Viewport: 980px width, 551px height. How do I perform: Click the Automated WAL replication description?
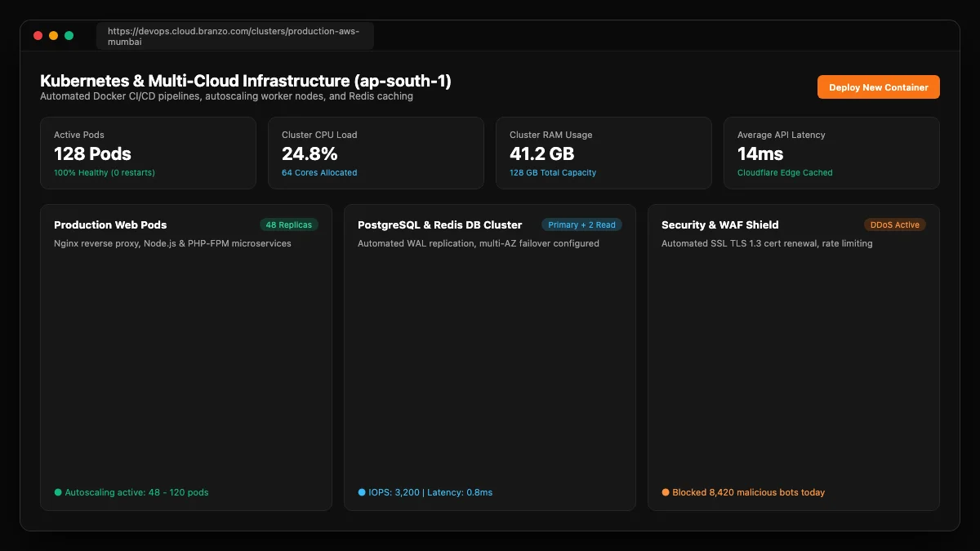click(x=479, y=243)
